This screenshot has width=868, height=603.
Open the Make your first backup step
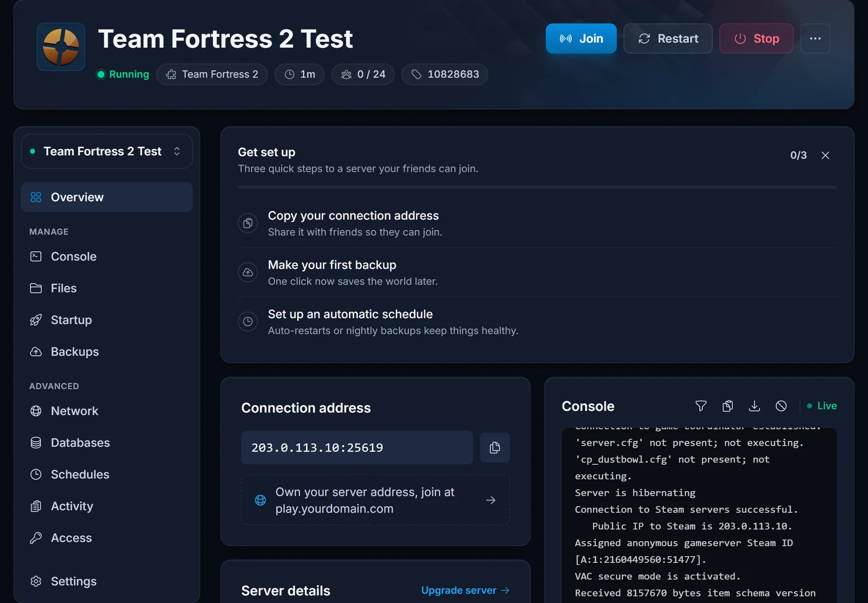(x=537, y=272)
